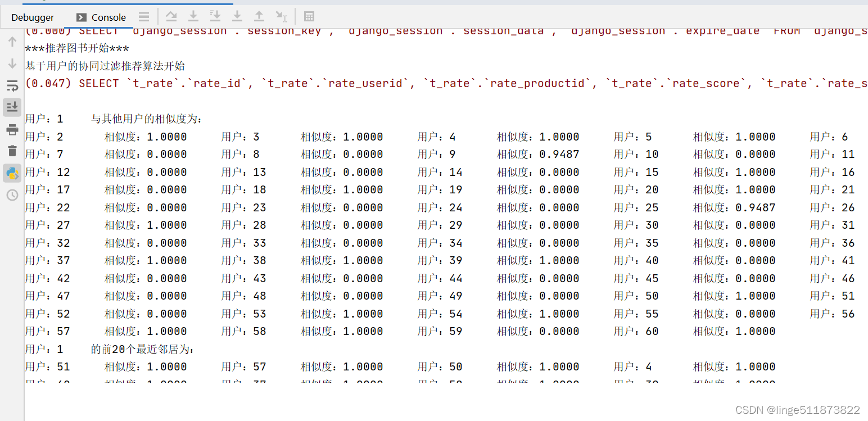Click the down arrow in console sidebar
This screenshot has width=868, height=421.
pyautogui.click(x=12, y=64)
